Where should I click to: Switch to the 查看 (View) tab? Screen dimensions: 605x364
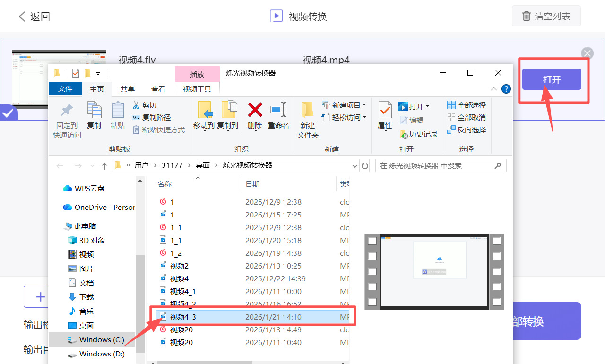pyautogui.click(x=158, y=88)
